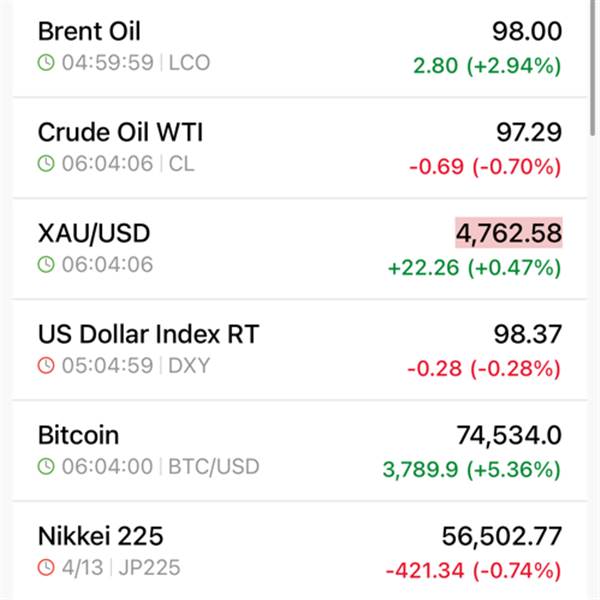Click the highlighted gold price 4,762.58
This screenshot has height=600, width=600.
coord(508,233)
